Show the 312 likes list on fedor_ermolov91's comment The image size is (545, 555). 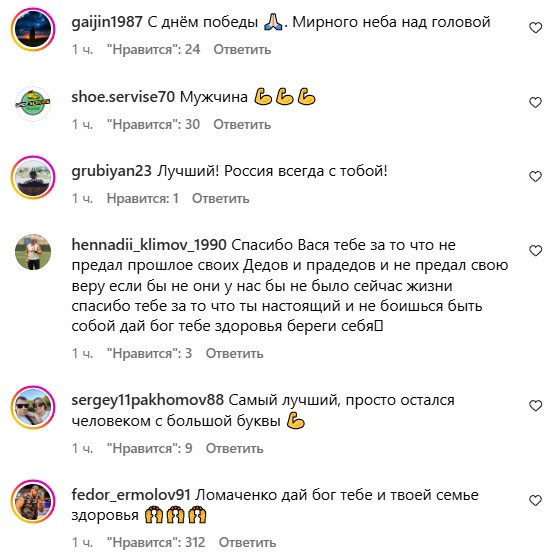coord(156,542)
